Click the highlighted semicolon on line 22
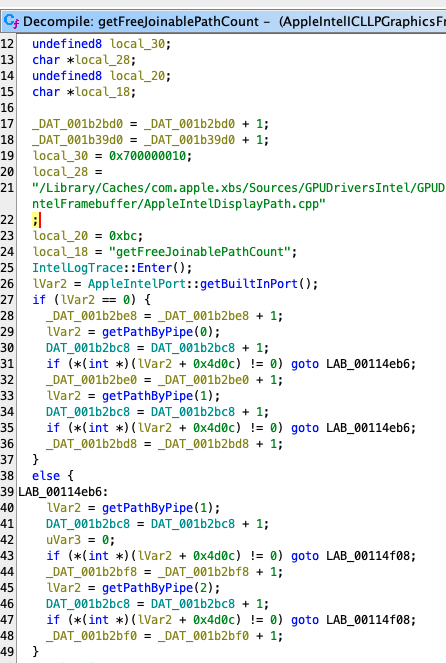446x663 pixels. click(x=36, y=220)
